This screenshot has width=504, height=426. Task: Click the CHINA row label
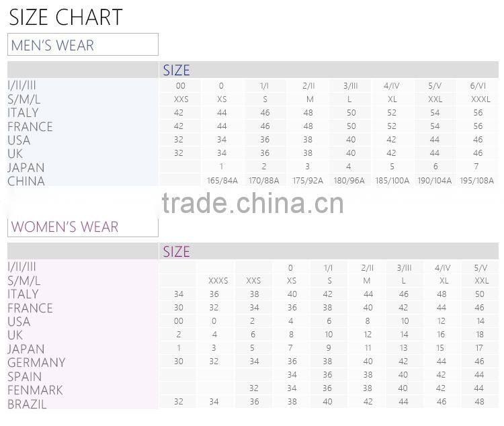point(26,181)
